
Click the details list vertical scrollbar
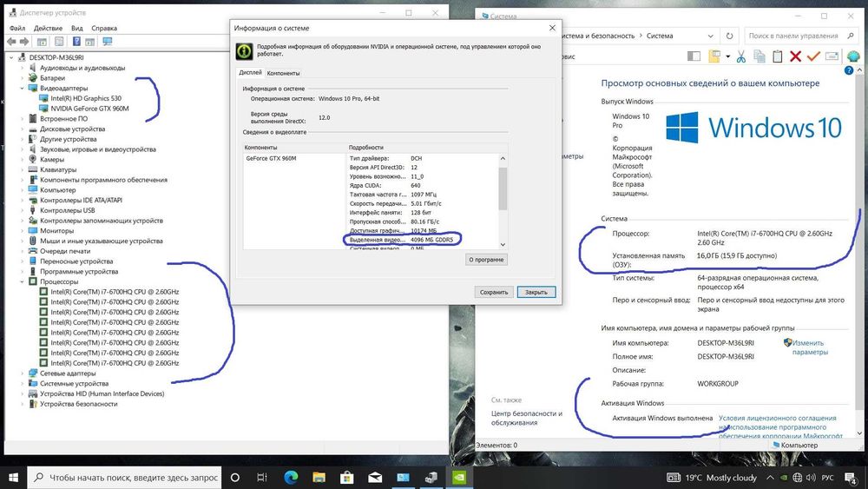point(503,201)
